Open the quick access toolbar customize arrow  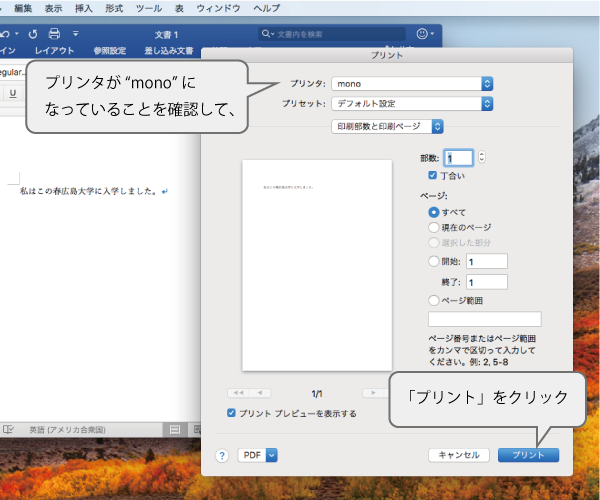pyautogui.click(x=75, y=34)
